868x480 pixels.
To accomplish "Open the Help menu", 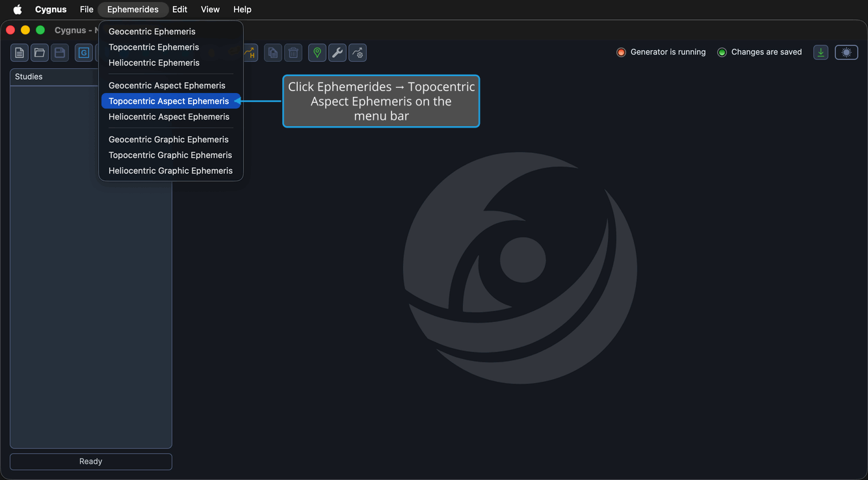I will 243,9.
